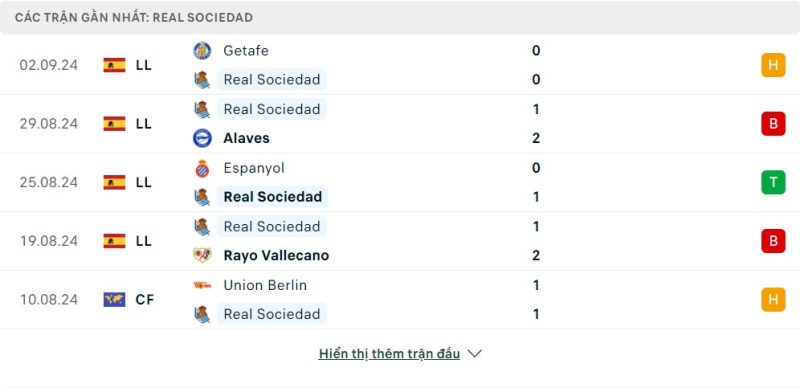
Task: Click the Getafe club crest icon
Action: pyautogui.click(x=202, y=51)
